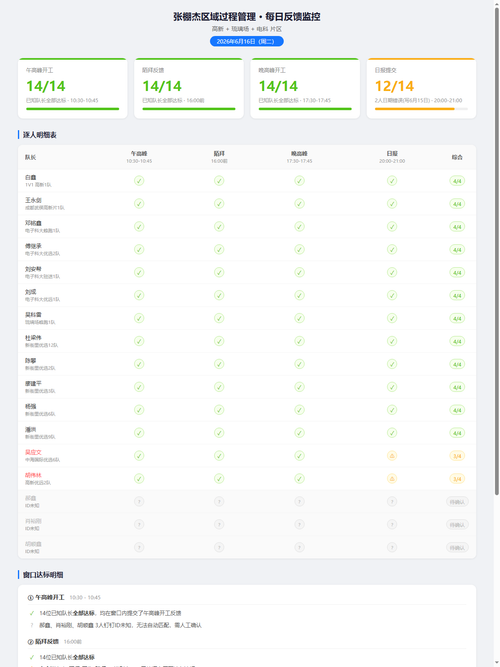Select team leader name 白鑫

pos(31,177)
